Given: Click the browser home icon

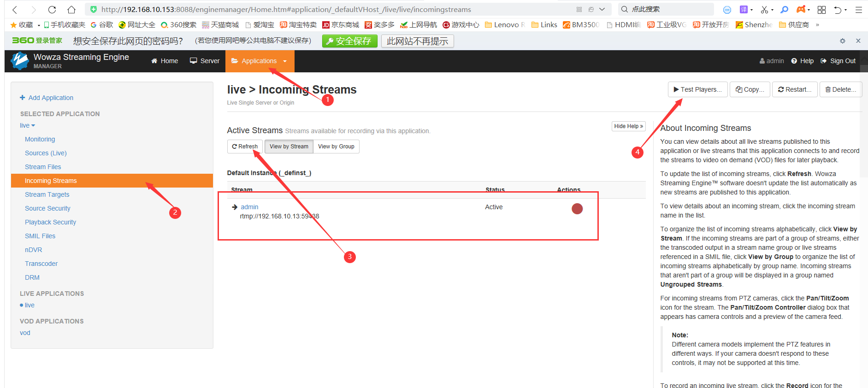Looking at the screenshot, I should point(71,10).
